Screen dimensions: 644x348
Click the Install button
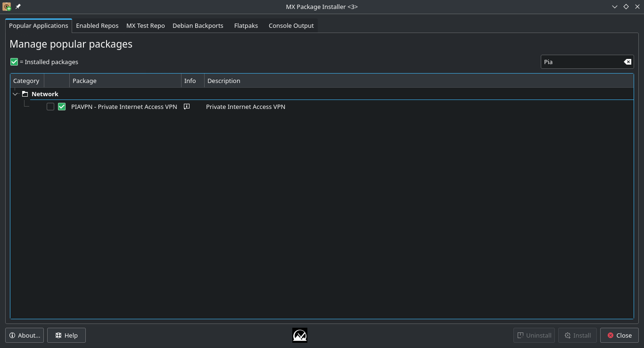click(x=578, y=335)
